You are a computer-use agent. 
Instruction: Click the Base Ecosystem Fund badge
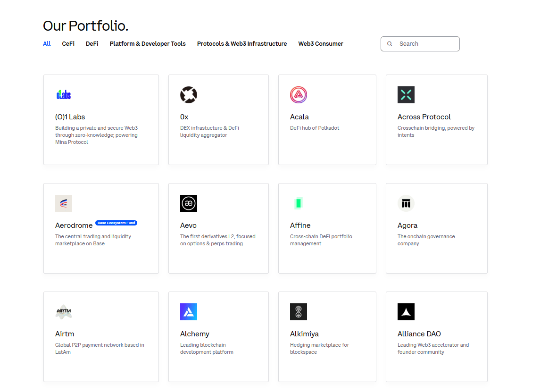[x=116, y=223]
